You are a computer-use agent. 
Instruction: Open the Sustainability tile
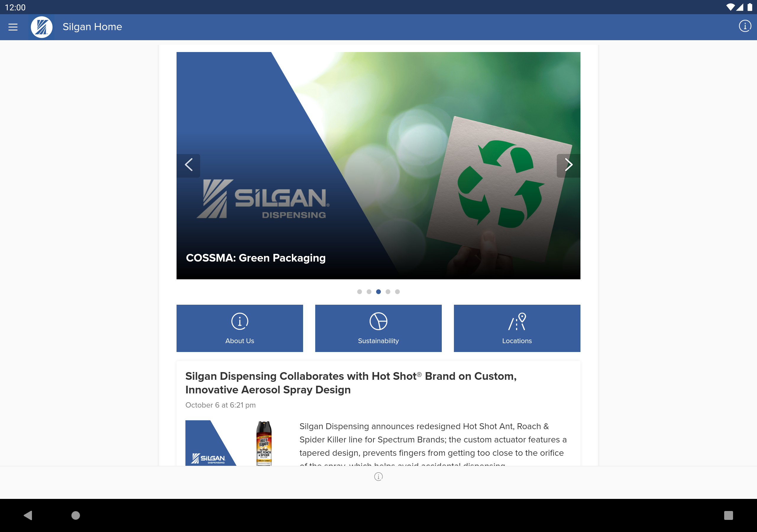(378, 328)
